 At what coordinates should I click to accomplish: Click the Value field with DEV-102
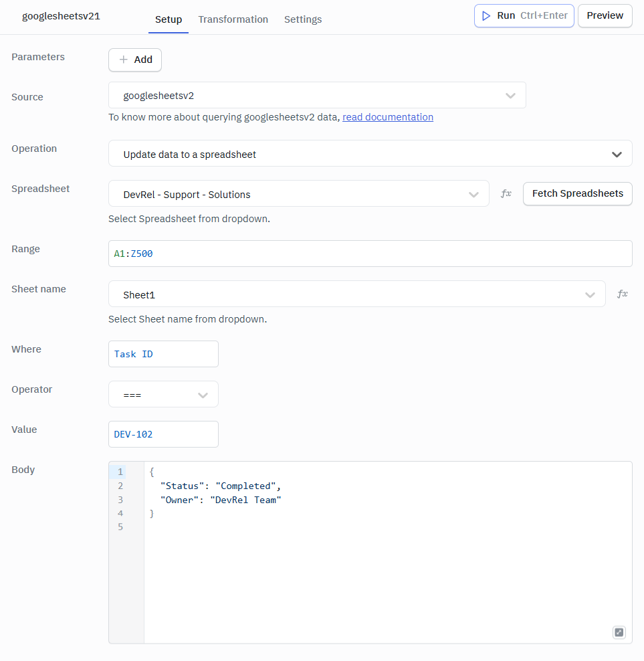(x=163, y=435)
